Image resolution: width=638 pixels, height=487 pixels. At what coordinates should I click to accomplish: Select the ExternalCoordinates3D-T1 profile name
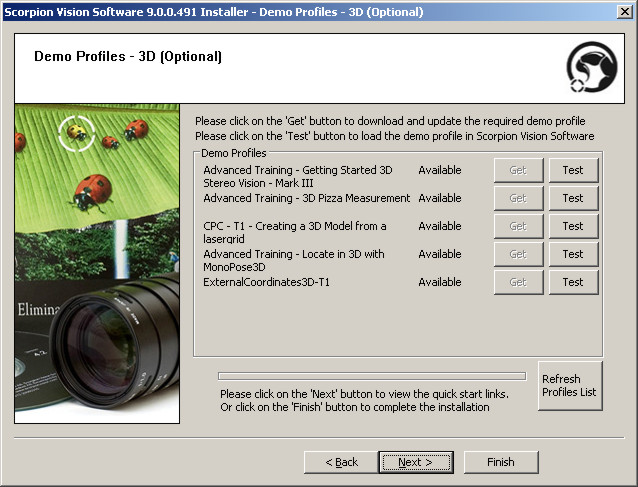[266, 282]
